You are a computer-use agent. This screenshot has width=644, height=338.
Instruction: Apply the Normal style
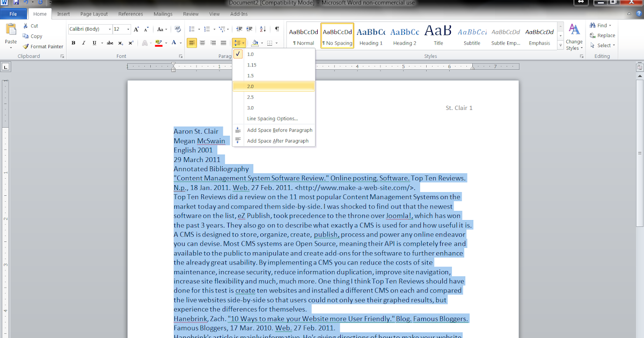304,36
